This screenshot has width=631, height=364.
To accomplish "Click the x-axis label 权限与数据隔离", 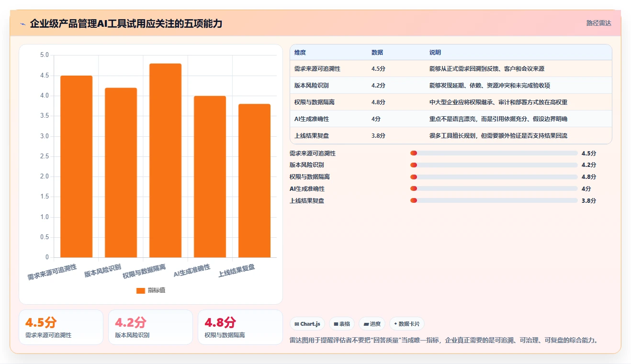I will (x=145, y=271).
